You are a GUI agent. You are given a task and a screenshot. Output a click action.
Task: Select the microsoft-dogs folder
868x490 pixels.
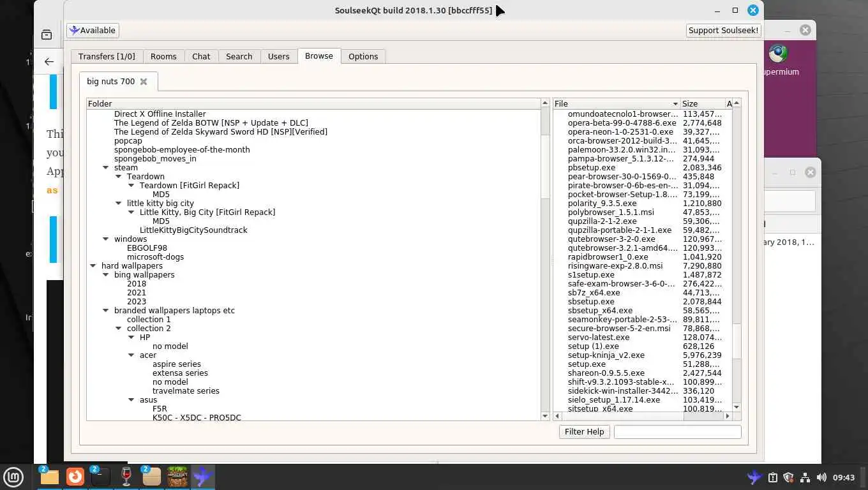coord(155,257)
